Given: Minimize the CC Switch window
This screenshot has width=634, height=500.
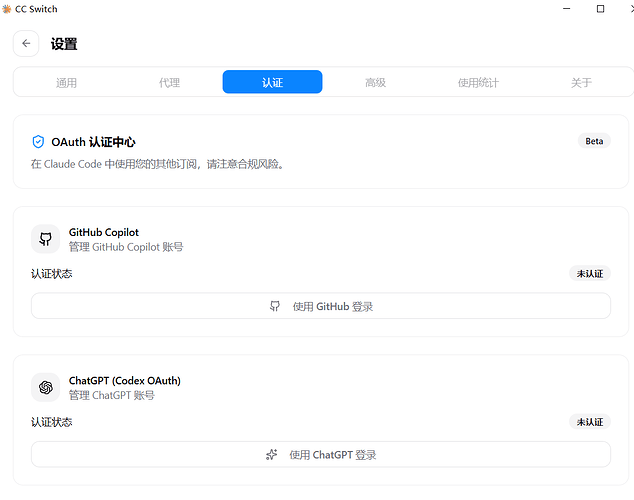Looking at the screenshot, I should (566, 8).
